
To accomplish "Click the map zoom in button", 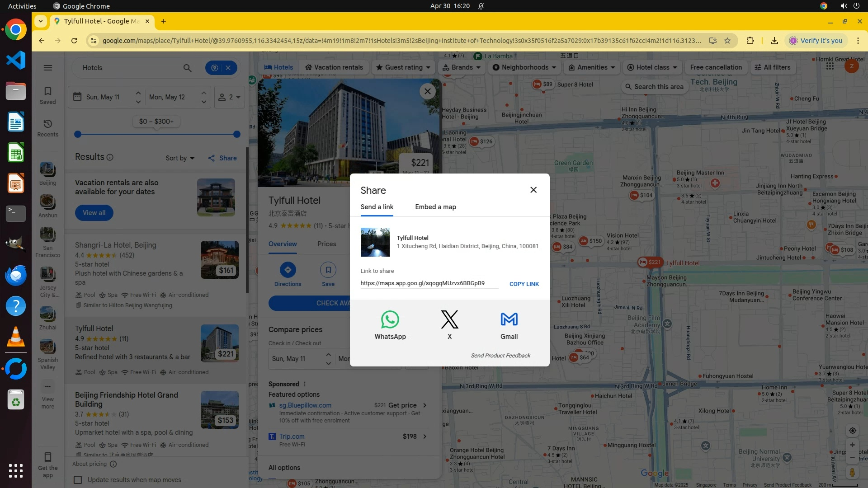I will [x=852, y=445].
